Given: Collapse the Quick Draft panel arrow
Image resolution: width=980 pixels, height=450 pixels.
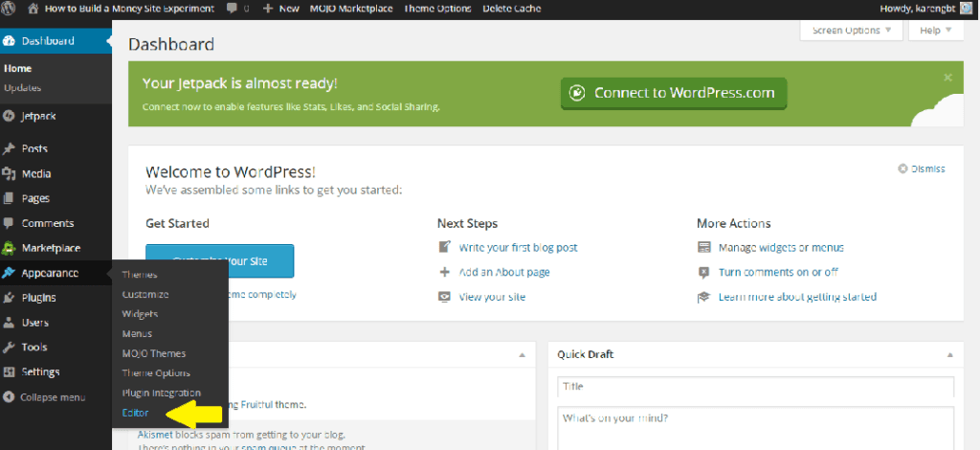Looking at the screenshot, I should click(950, 355).
